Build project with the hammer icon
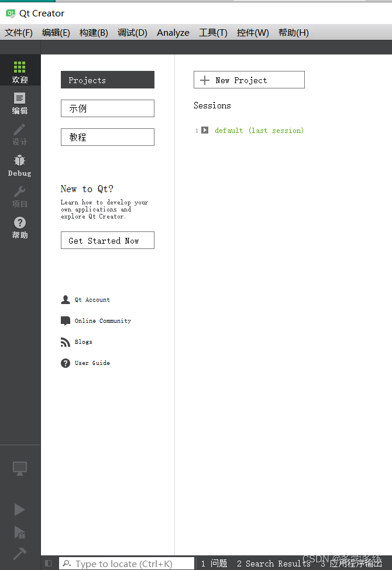Image resolution: width=392 pixels, height=570 pixels. pyautogui.click(x=20, y=554)
